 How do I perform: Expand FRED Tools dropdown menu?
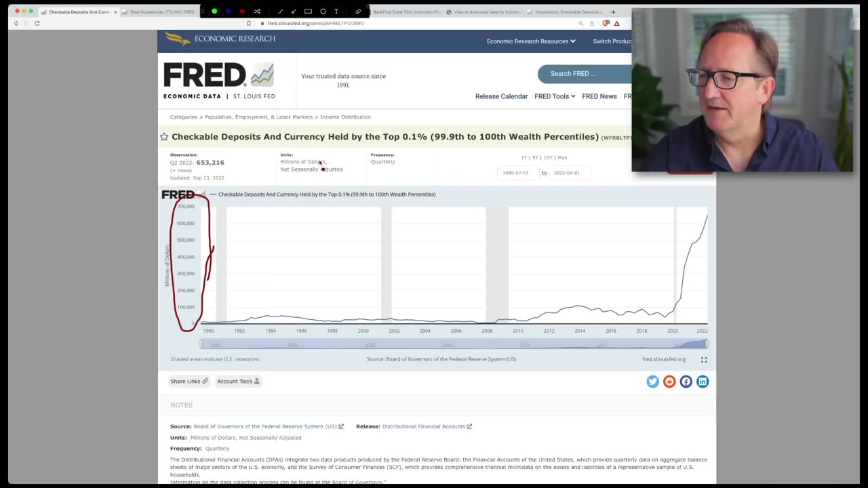coord(555,96)
